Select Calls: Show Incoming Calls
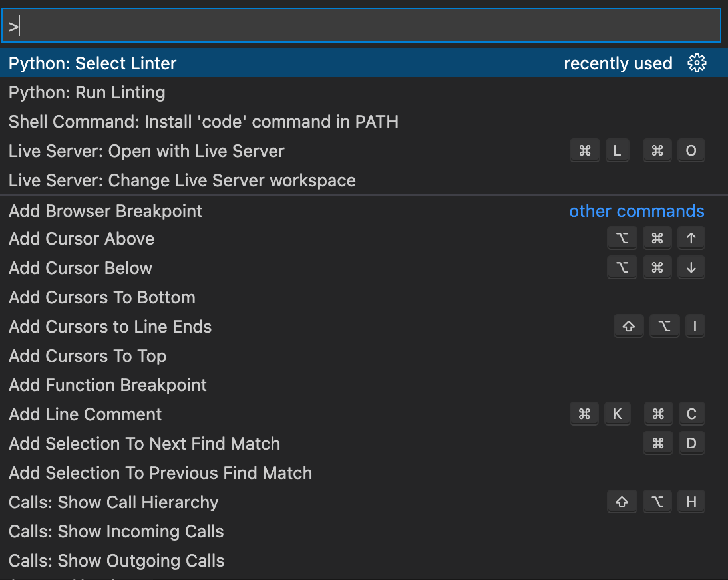The height and width of the screenshot is (580, 728). (364, 531)
